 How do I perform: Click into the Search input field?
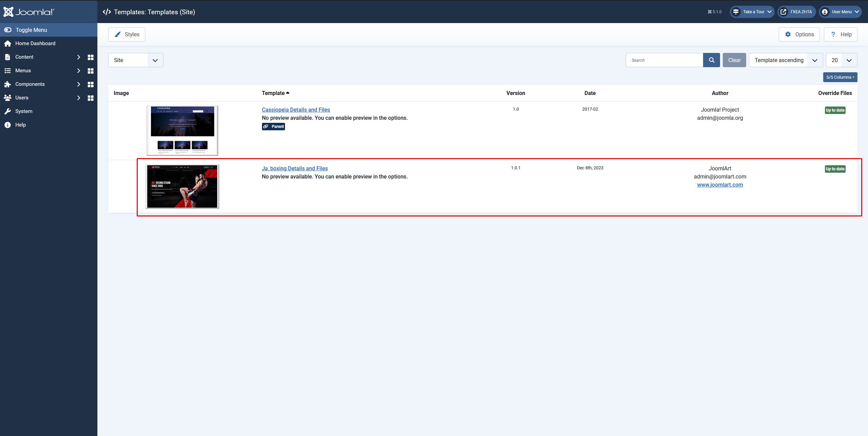[x=664, y=60]
